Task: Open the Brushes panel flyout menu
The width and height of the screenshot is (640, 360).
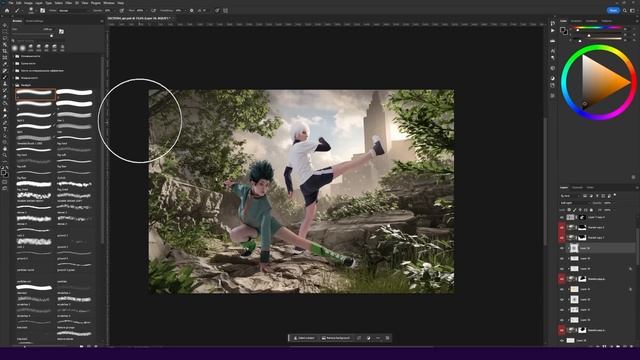Action: point(102,21)
